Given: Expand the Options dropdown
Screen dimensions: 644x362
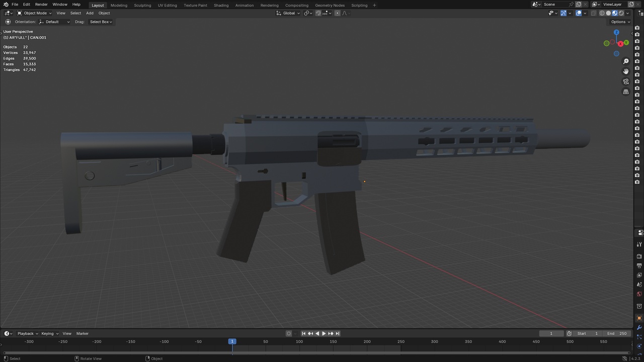Looking at the screenshot, I should click(x=620, y=22).
